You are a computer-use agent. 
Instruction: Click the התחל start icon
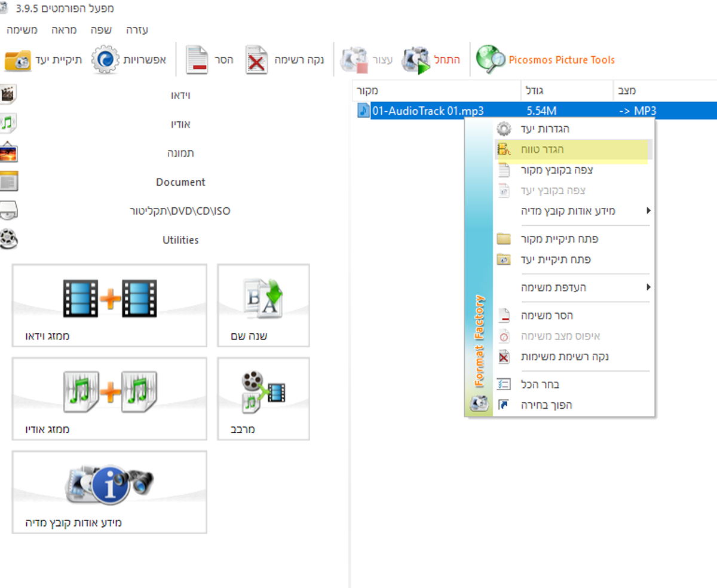coord(416,60)
